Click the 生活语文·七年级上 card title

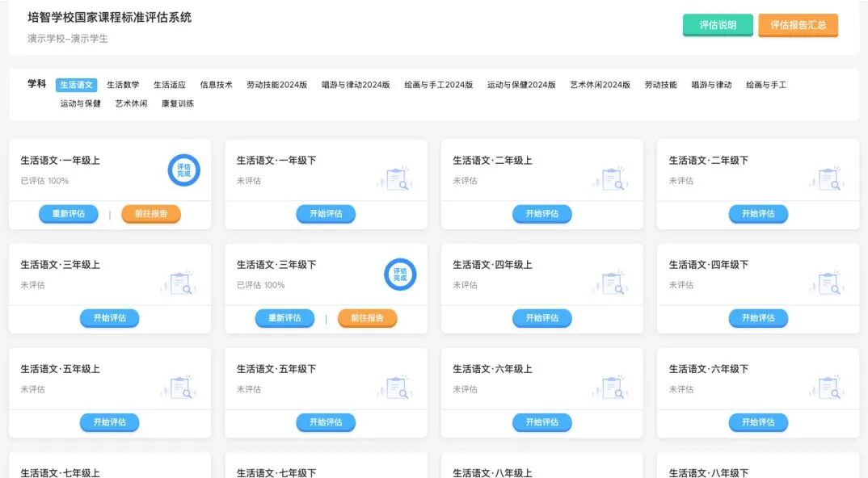click(61, 472)
